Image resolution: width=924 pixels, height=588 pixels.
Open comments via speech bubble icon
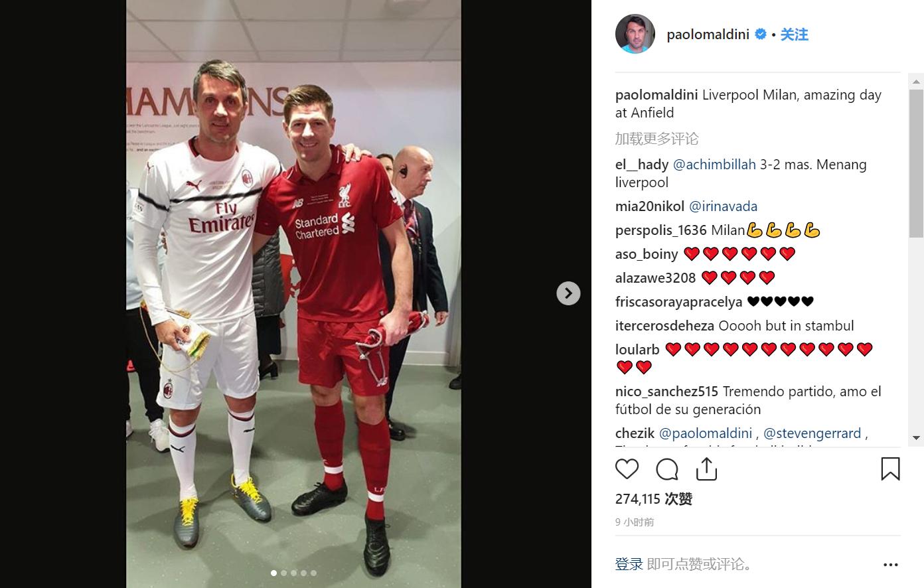(x=666, y=469)
